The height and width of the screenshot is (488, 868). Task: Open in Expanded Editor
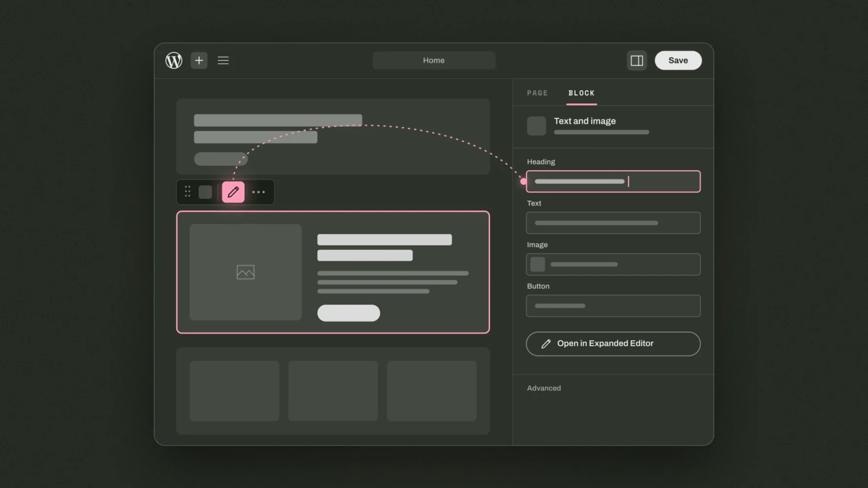[x=613, y=344]
